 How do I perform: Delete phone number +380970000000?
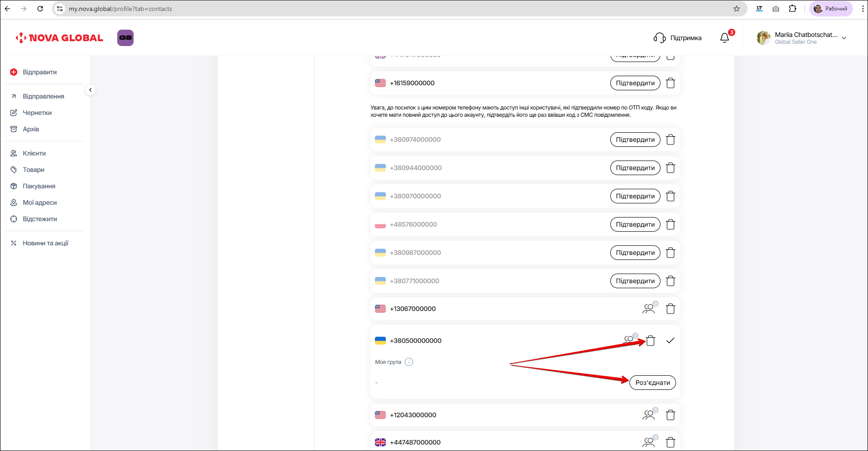point(670,196)
